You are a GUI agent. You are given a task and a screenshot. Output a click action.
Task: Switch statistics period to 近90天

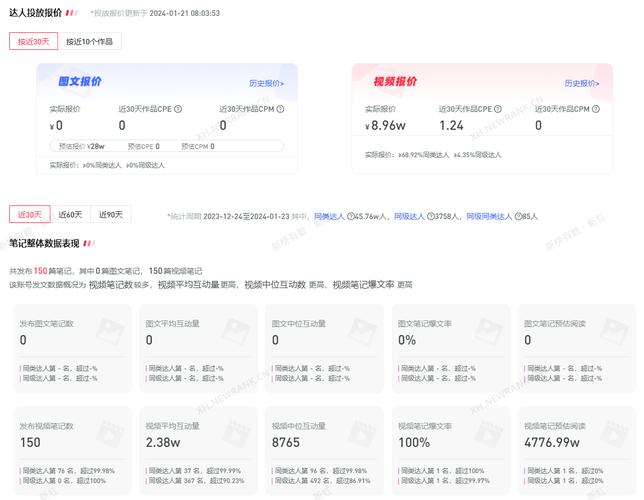(111, 214)
